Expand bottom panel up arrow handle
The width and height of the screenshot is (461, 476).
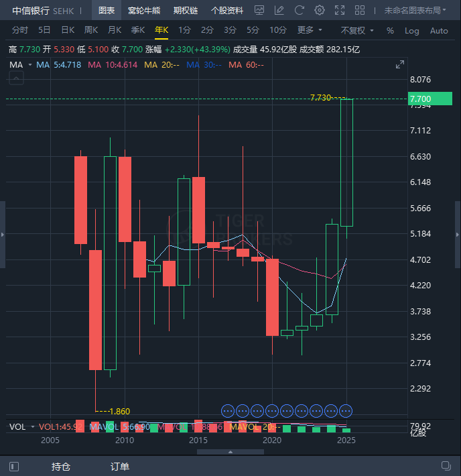tap(230, 452)
